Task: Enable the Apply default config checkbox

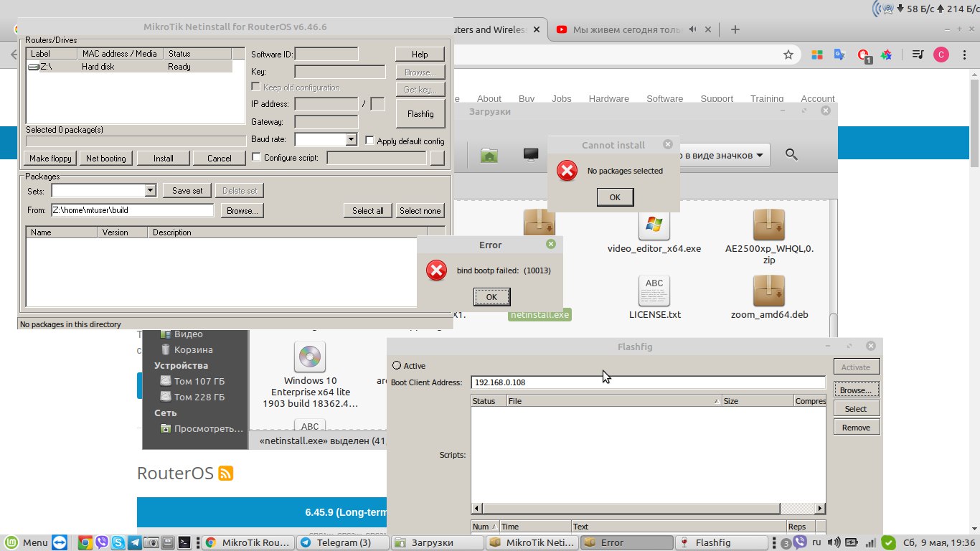Action: click(x=369, y=141)
